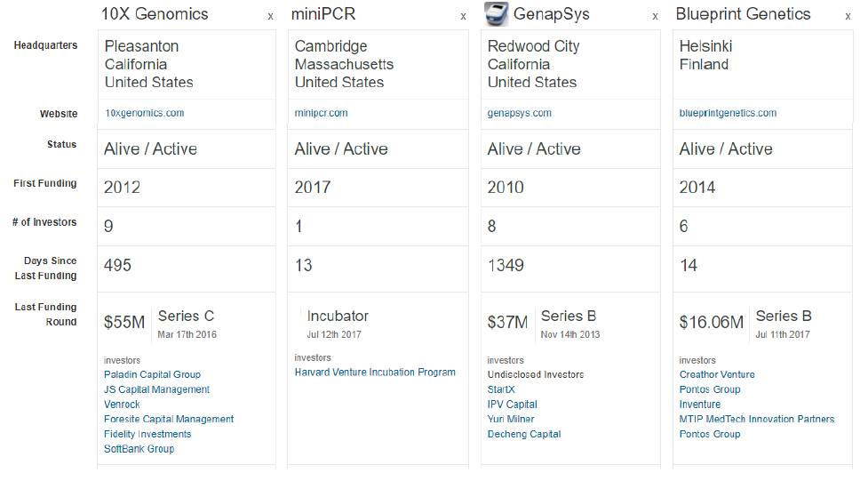Click Paladin Capital Group investor
The height and width of the screenshot is (489, 868).
[152, 374]
